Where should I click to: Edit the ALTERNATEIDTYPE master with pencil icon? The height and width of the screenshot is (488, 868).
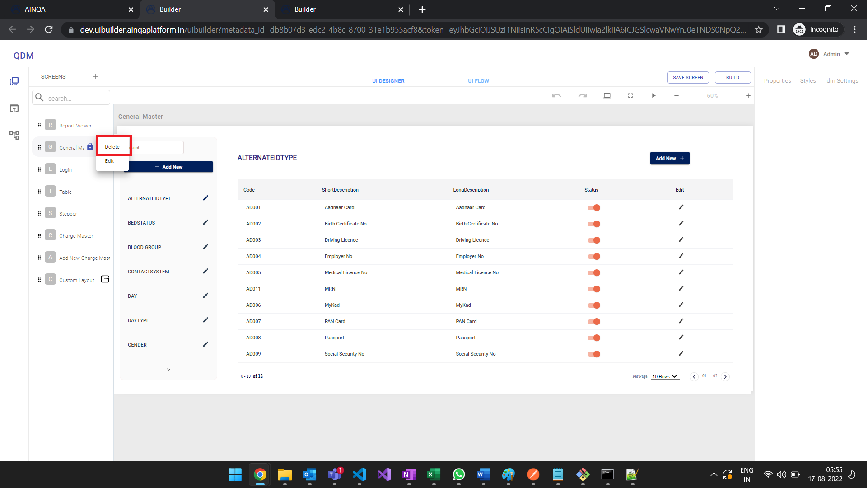(x=205, y=198)
